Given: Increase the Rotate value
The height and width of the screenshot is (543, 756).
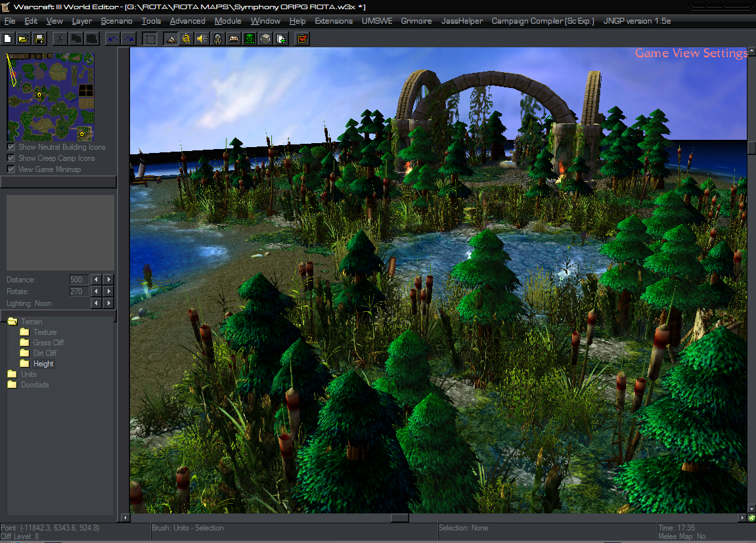Looking at the screenshot, I should (109, 292).
